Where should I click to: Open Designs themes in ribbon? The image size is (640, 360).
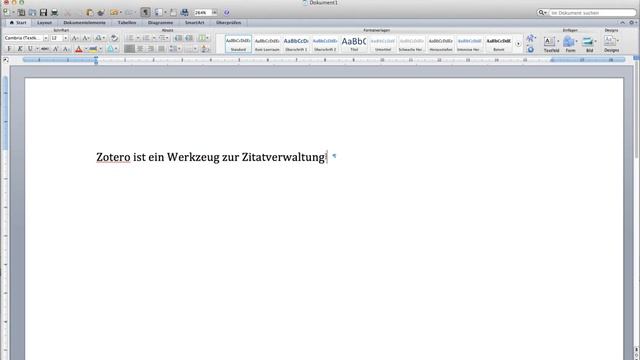pos(611,44)
